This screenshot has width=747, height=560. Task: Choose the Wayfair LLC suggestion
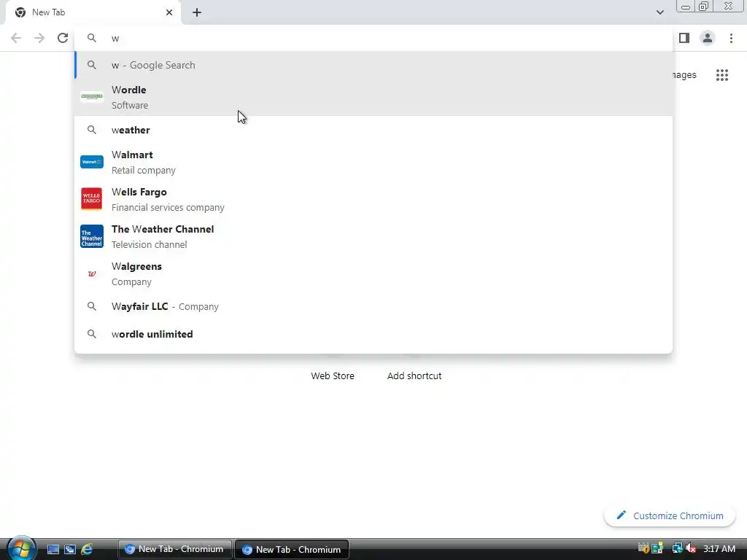point(373,307)
